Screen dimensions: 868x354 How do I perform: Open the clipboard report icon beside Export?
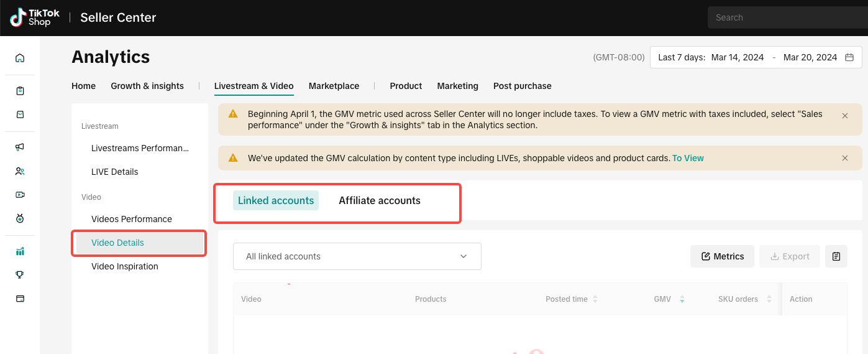[x=836, y=256]
